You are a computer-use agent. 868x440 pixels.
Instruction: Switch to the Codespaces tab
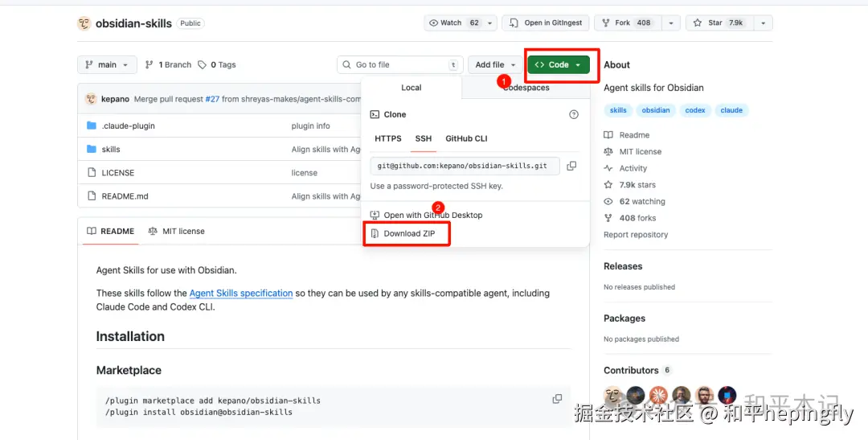click(526, 88)
